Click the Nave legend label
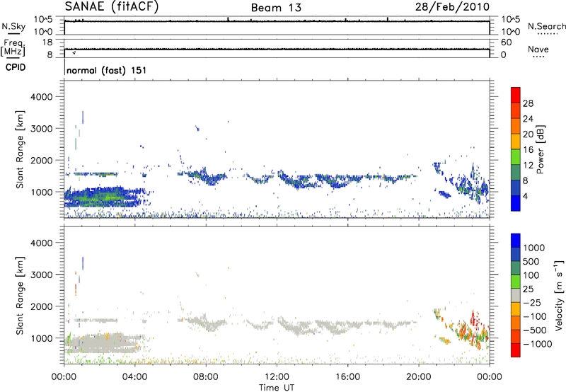The width and height of the screenshot is (566, 392). [x=538, y=49]
